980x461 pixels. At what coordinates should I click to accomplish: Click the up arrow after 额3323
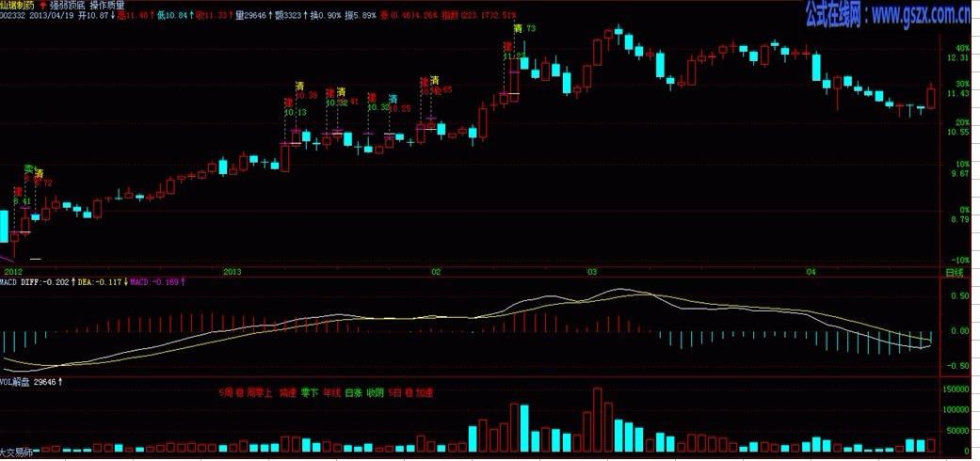click(305, 14)
